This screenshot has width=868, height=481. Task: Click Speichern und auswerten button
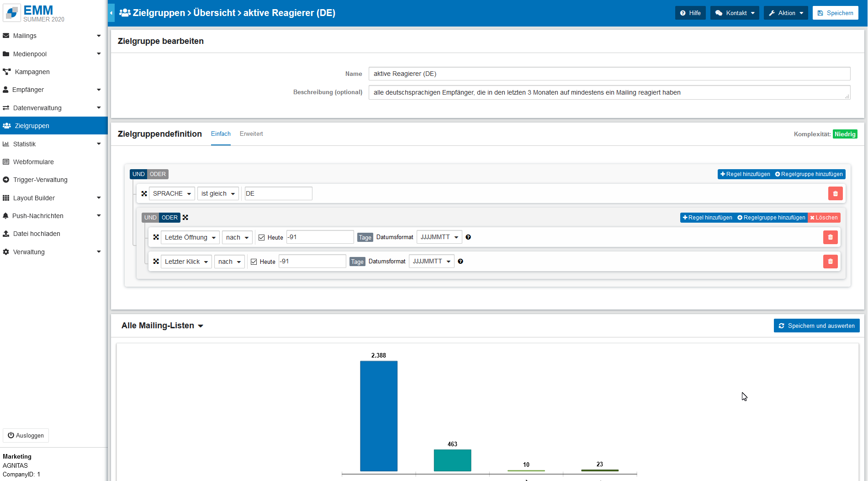[816, 326]
